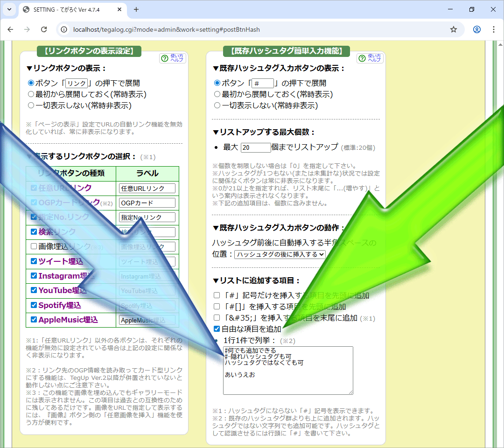Click the help icon in link button settings
The image size is (504, 448).
coord(173,58)
